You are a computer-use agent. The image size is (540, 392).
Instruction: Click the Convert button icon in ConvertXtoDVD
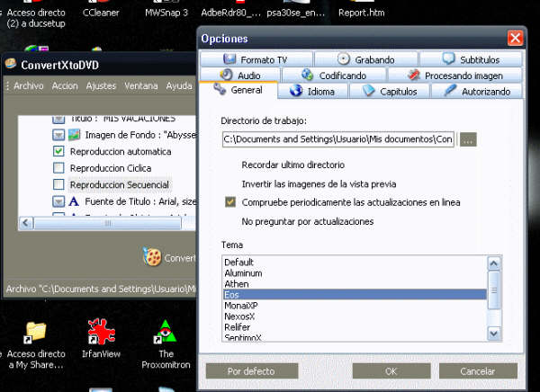click(x=152, y=257)
